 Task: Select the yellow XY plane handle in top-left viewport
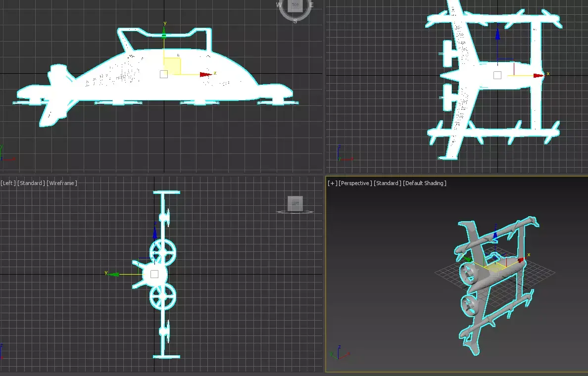[x=172, y=66]
